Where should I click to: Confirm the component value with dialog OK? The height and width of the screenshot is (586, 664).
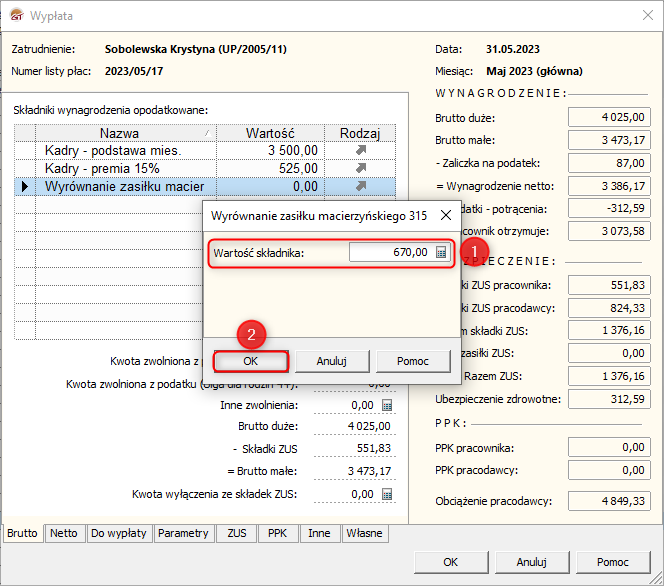point(251,361)
